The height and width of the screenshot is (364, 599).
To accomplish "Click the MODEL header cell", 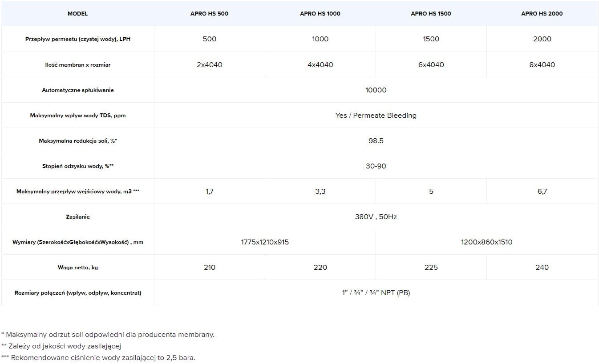I will coord(77,14).
